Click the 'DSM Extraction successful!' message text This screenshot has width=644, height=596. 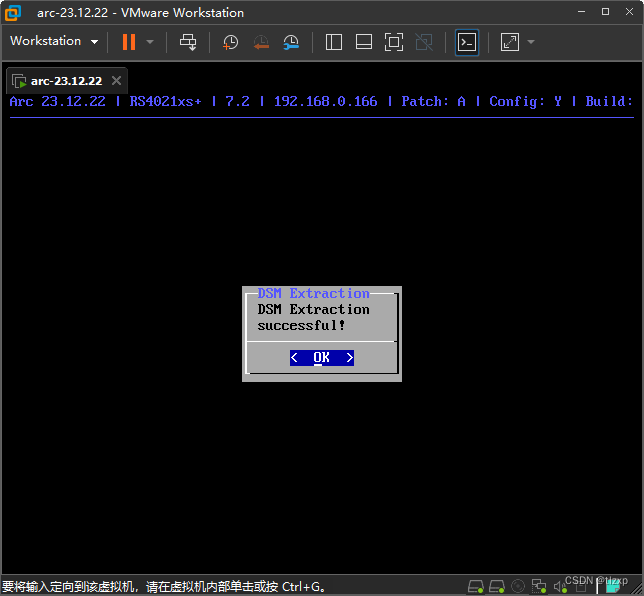pyautogui.click(x=313, y=317)
